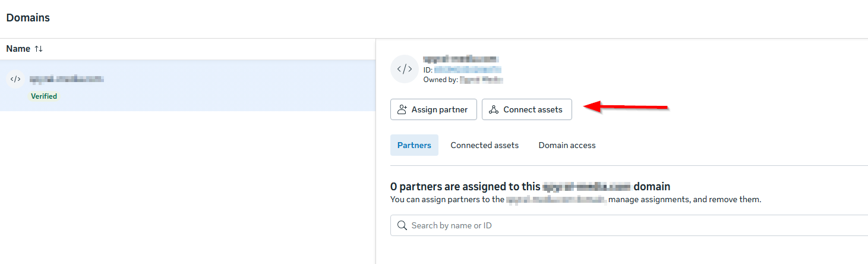
Task: Click the Connect assets button label
Action: (533, 109)
